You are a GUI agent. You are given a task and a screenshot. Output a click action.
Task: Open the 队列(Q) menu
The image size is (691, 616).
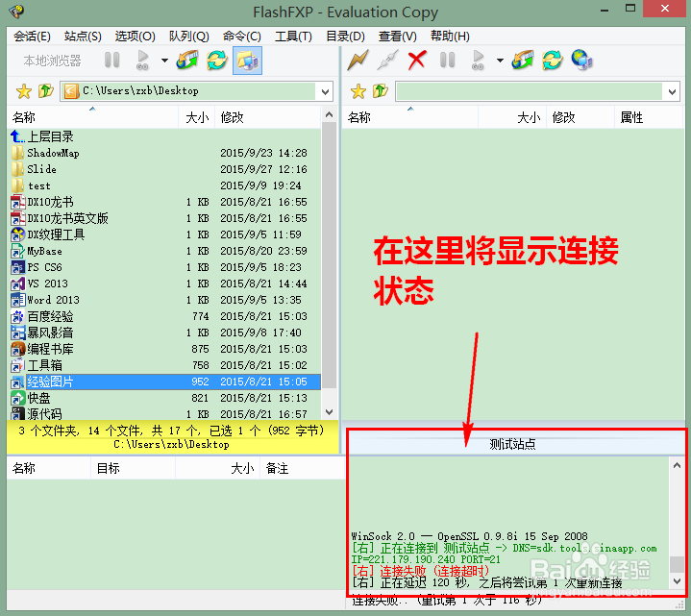[188, 37]
